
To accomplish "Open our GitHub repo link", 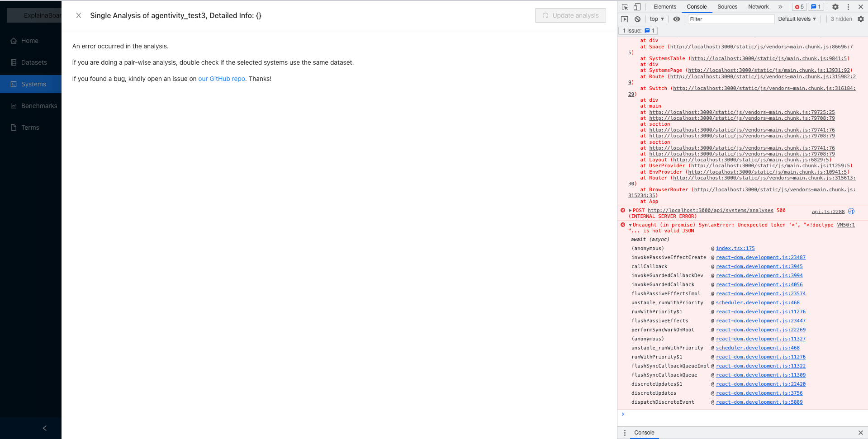I will pos(221,78).
